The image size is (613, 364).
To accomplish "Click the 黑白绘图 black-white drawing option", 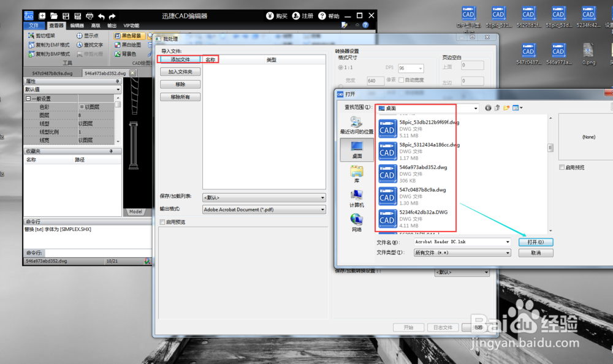I will 128,45.
